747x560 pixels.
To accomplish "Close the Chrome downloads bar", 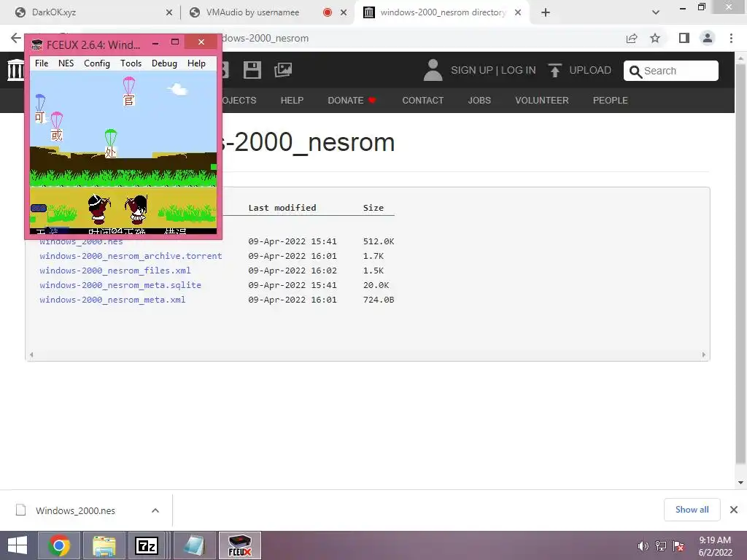I will point(734,510).
